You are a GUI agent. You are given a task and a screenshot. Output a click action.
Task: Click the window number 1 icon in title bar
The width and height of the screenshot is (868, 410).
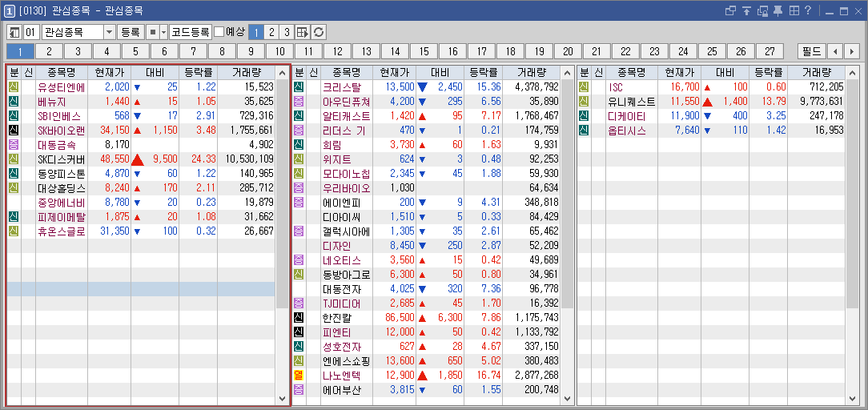[x=10, y=11]
